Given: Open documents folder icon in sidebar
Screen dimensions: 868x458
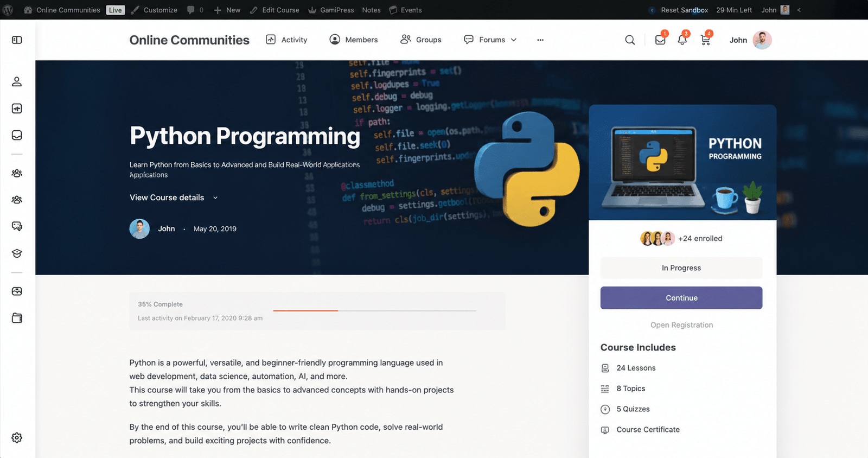Looking at the screenshot, I should pos(17,318).
